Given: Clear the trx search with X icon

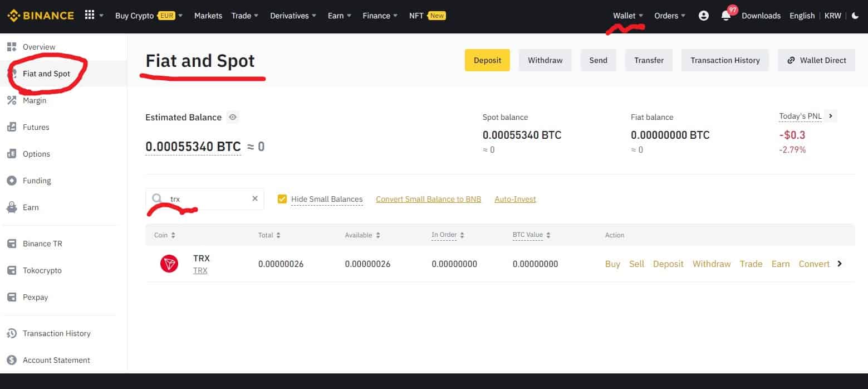Looking at the screenshot, I should click(255, 198).
